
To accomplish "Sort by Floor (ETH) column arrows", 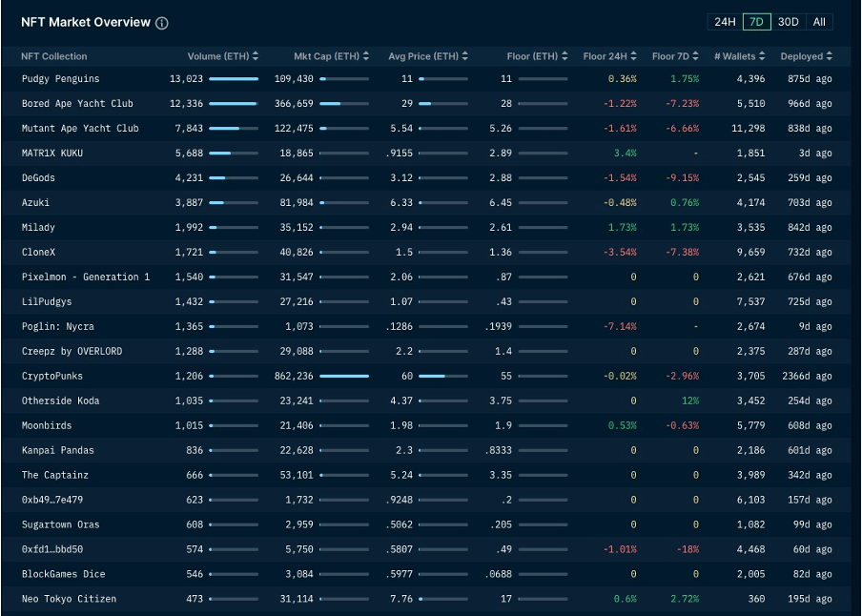I will 564,56.
